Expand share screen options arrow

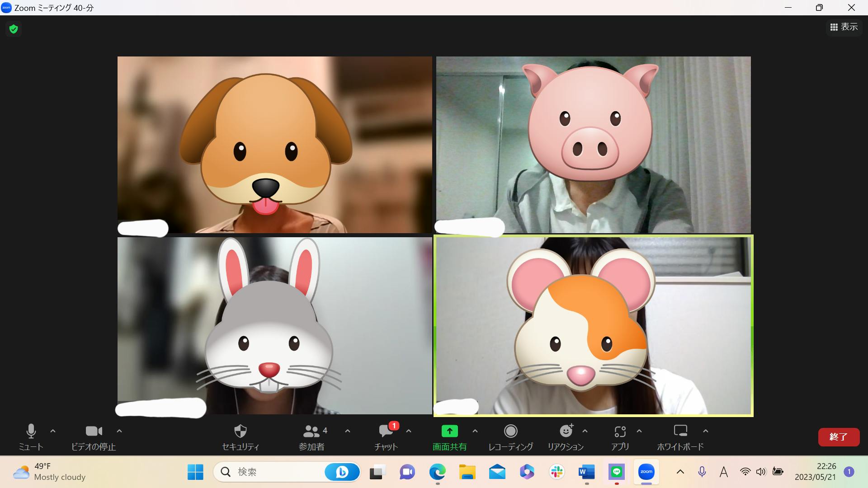tap(475, 431)
